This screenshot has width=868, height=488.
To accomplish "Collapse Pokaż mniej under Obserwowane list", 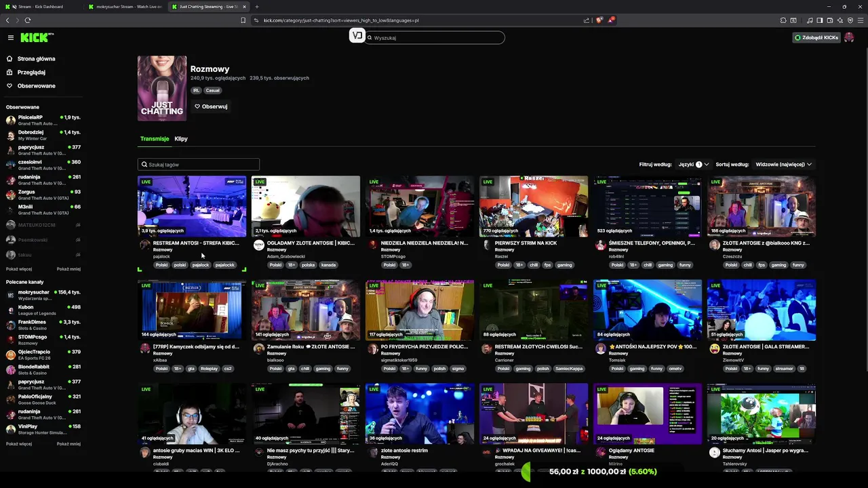I will (x=68, y=269).
